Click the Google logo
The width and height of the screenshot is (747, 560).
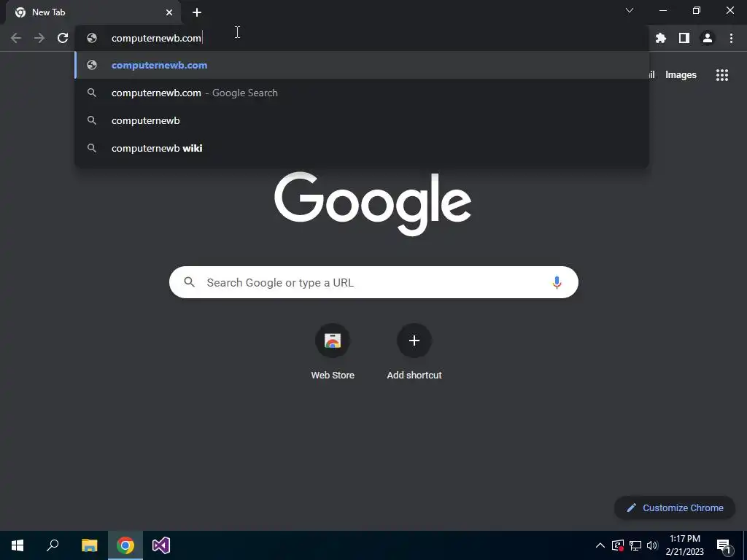click(x=373, y=204)
